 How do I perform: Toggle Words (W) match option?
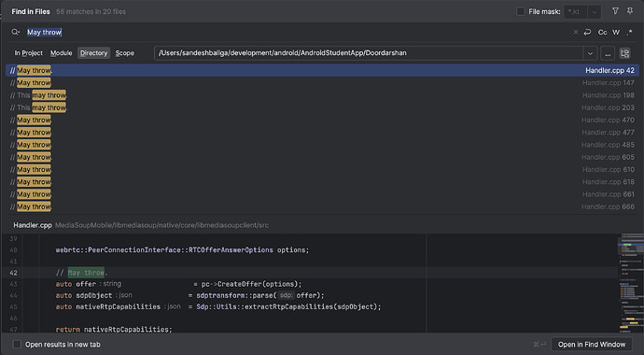616,32
